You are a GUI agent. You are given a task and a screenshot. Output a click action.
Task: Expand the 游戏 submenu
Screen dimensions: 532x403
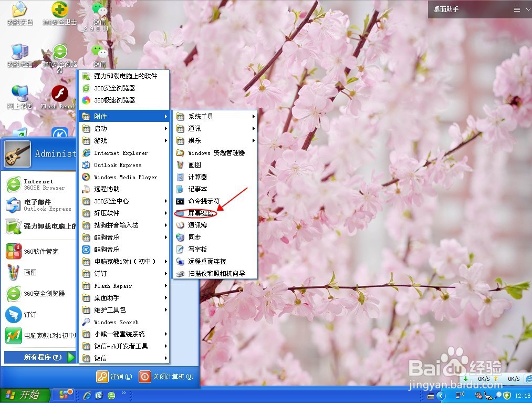[x=124, y=141]
